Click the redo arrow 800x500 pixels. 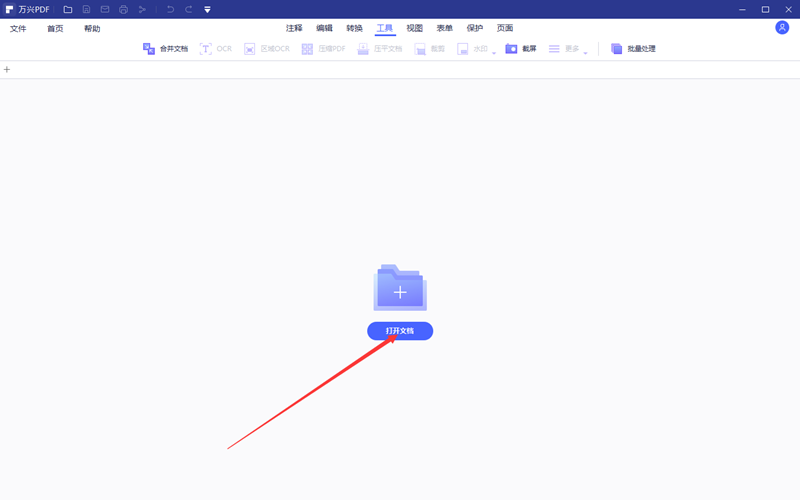tap(189, 9)
